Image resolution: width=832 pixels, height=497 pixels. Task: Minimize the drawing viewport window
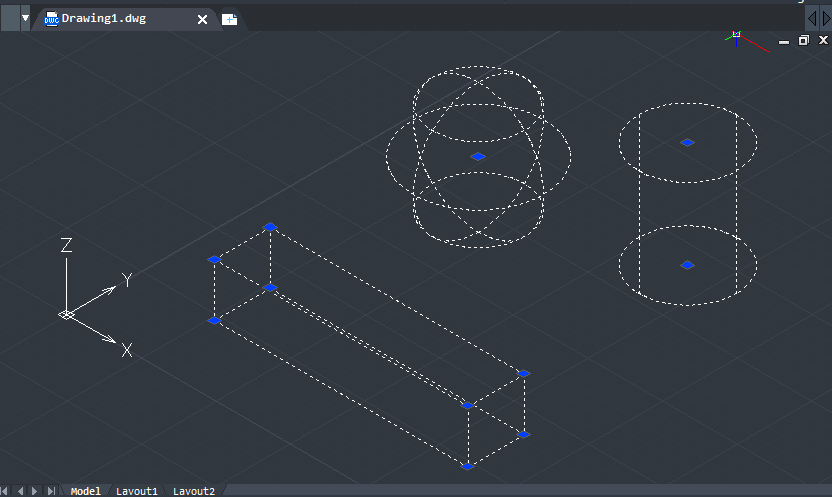[784, 41]
